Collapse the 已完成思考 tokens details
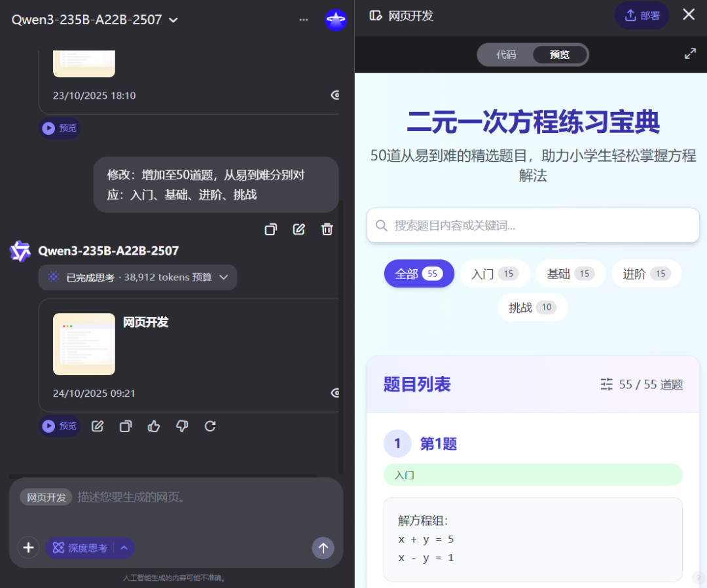The width and height of the screenshot is (707, 588). [223, 277]
